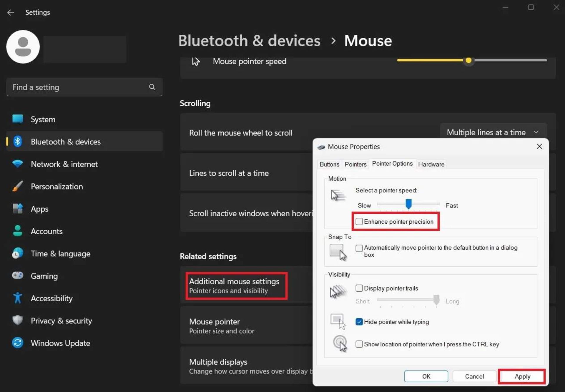Click the search magnifier icon

[152, 87]
